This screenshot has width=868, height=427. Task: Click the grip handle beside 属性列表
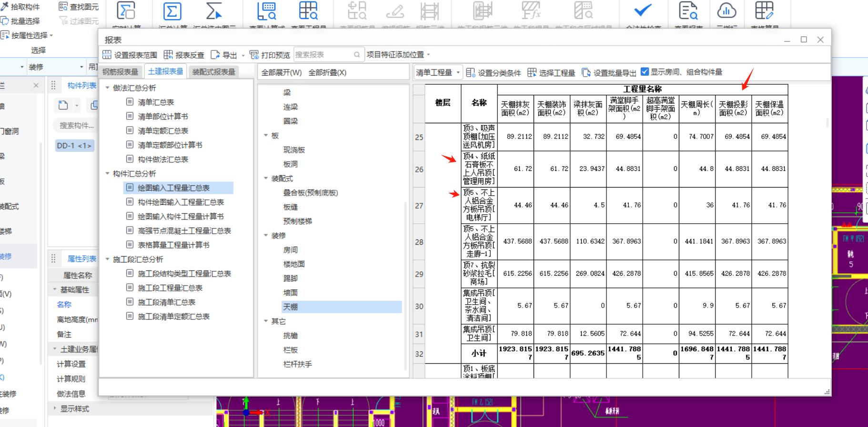53,258
